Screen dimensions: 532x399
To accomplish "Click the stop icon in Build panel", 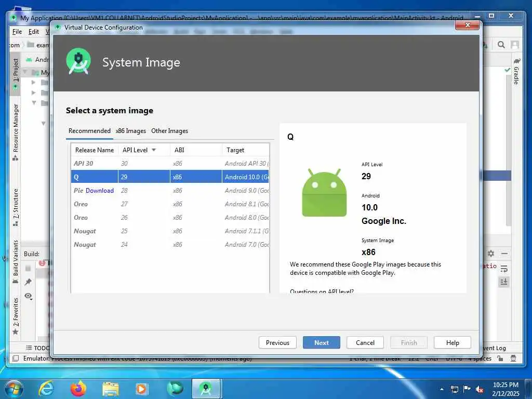I will click(x=28, y=269).
